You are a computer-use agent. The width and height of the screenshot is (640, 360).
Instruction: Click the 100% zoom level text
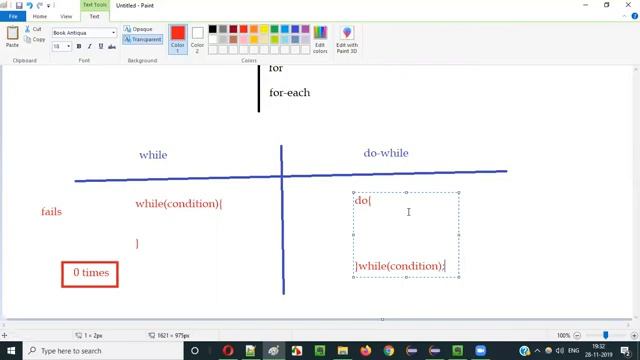click(x=563, y=336)
